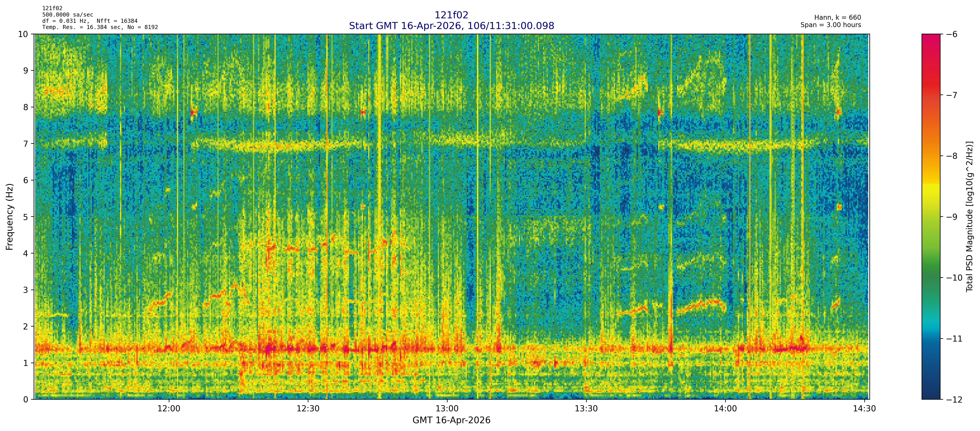Click the y-axis tick label 10

[24, 34]
